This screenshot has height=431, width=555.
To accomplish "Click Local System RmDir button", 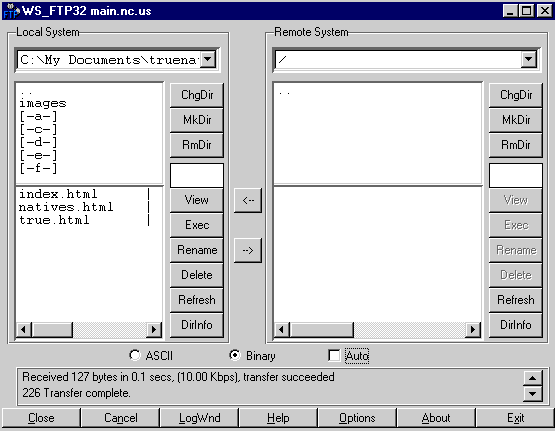I will 197,145.
